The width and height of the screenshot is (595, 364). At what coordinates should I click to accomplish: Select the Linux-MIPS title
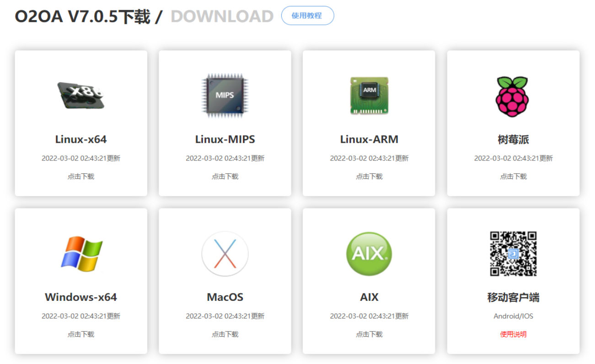point(225,139)
